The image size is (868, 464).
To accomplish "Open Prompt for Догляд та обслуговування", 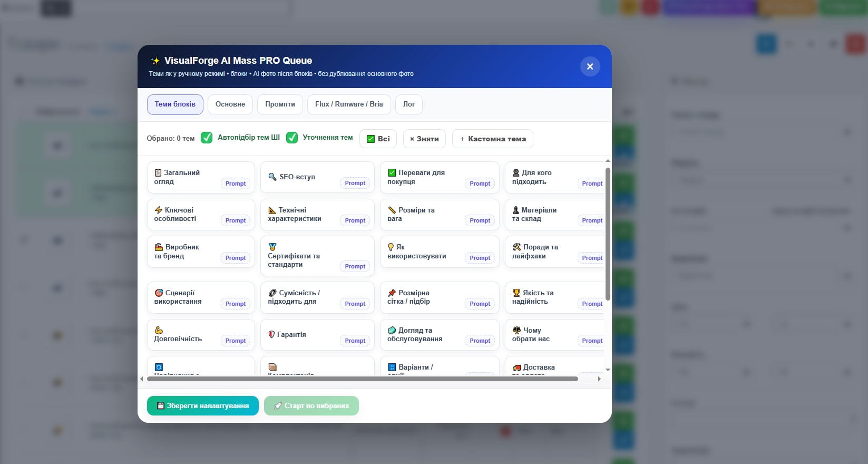I will tap(480, 341).
